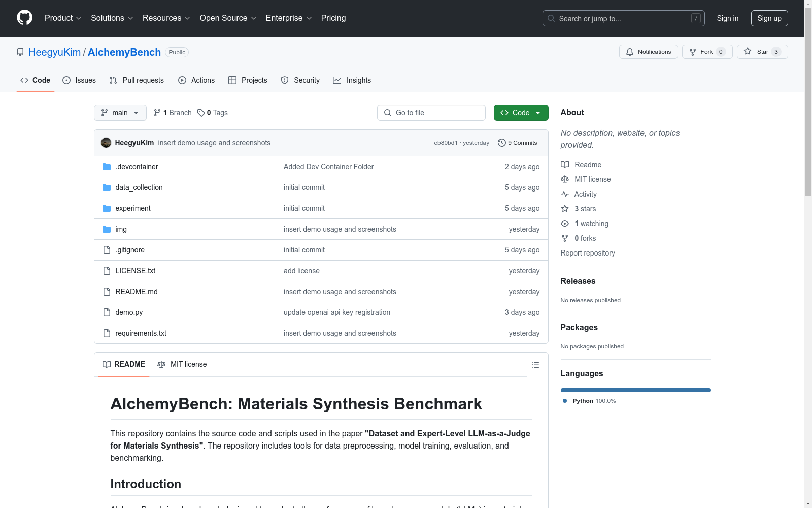Switch to the Security tab
Screen dimensions: 812x508
coord(300,80)
